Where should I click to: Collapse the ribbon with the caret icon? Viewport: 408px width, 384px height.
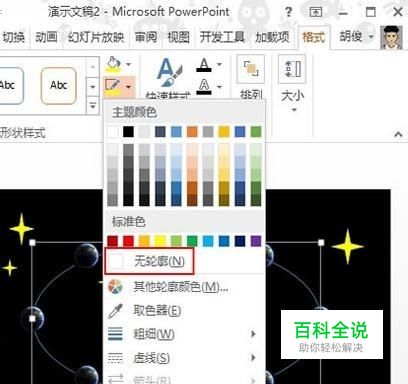pos(398,134)
